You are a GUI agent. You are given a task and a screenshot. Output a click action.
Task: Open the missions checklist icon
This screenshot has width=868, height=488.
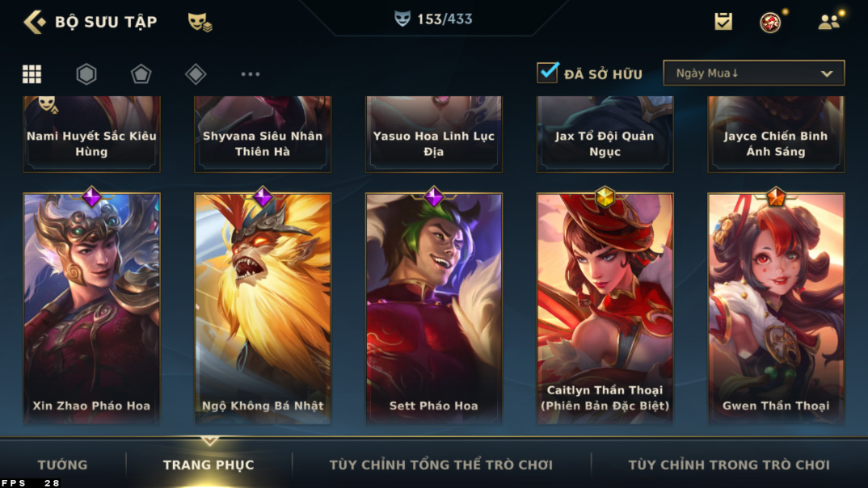coord(723,21)
